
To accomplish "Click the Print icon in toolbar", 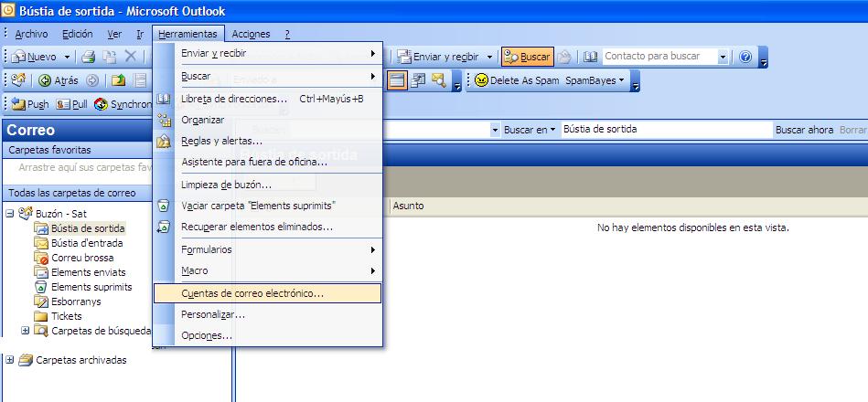I will pyautogui.click(x=89, y=57).
